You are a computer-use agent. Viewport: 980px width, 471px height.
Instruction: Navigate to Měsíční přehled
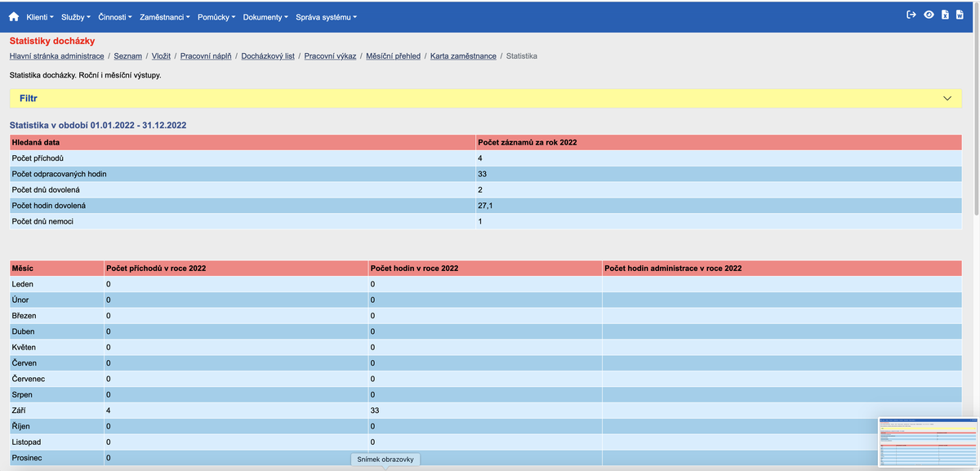click(392, 56)
